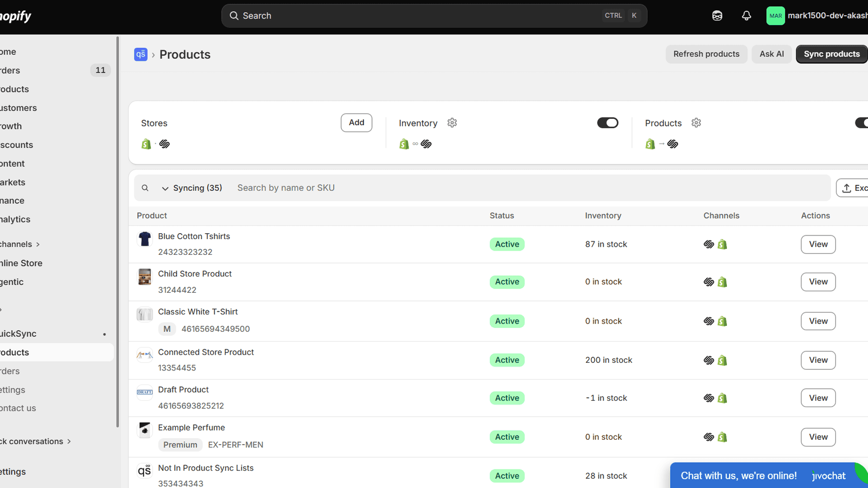Click the Squarespace channel icon for Blue Cotton Tshirts

point(709,245)
